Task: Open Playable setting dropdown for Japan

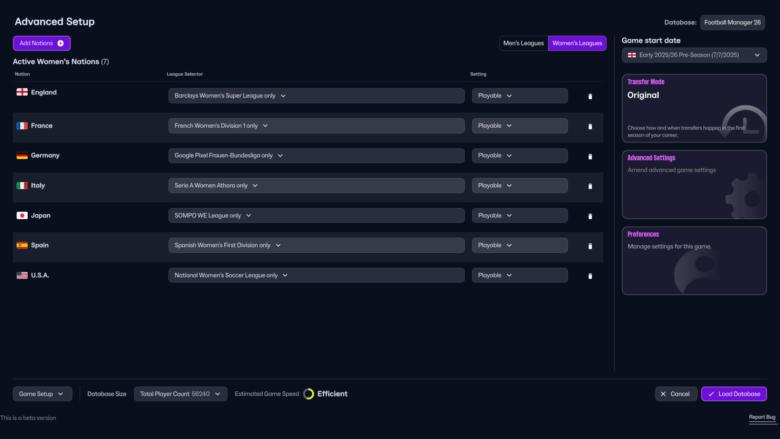Action: click(x=519, y=215)
